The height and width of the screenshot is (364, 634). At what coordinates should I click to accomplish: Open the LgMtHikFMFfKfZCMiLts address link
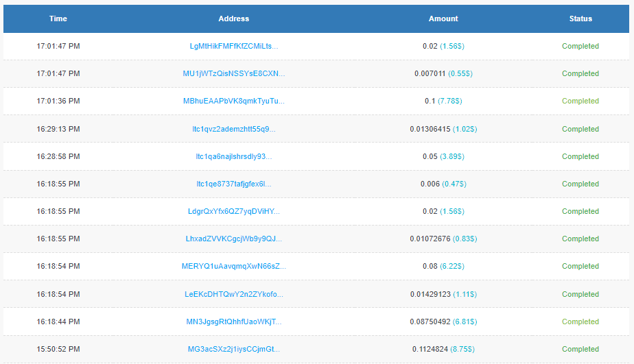(x=233, y=47)
